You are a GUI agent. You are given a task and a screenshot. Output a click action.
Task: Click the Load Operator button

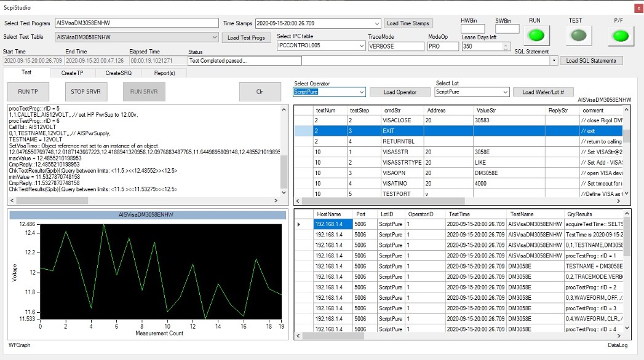coord(400,92)
